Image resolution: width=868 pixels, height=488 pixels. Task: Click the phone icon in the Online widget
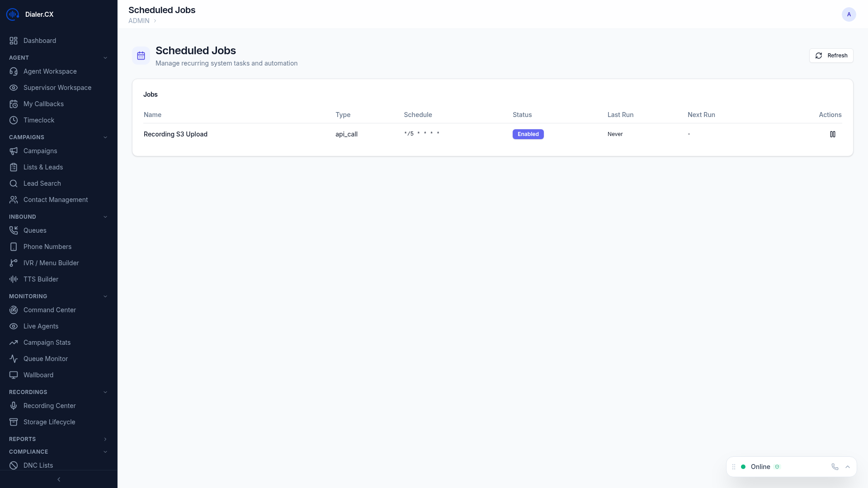click(x=834, y=467)
